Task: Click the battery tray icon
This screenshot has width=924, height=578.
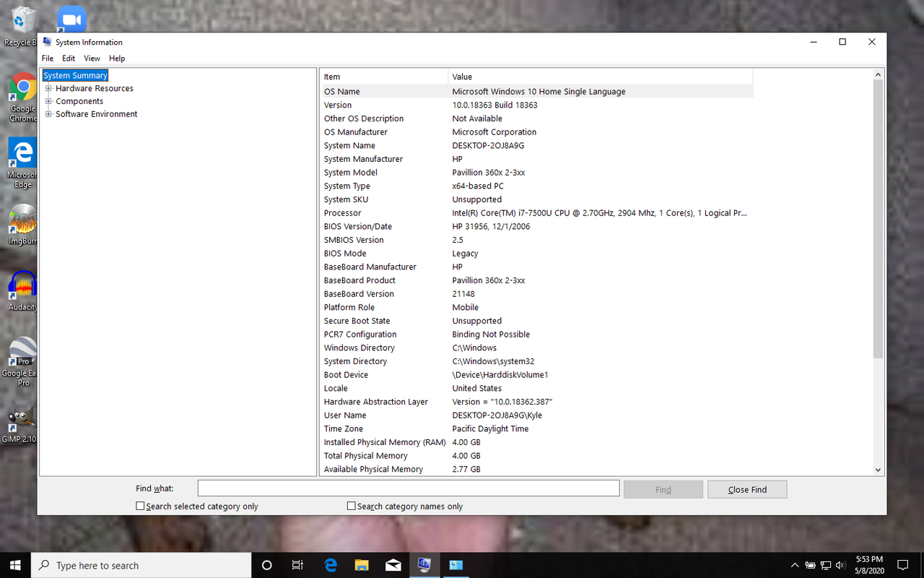Action: pyautogui.click(x=811, y=565)
